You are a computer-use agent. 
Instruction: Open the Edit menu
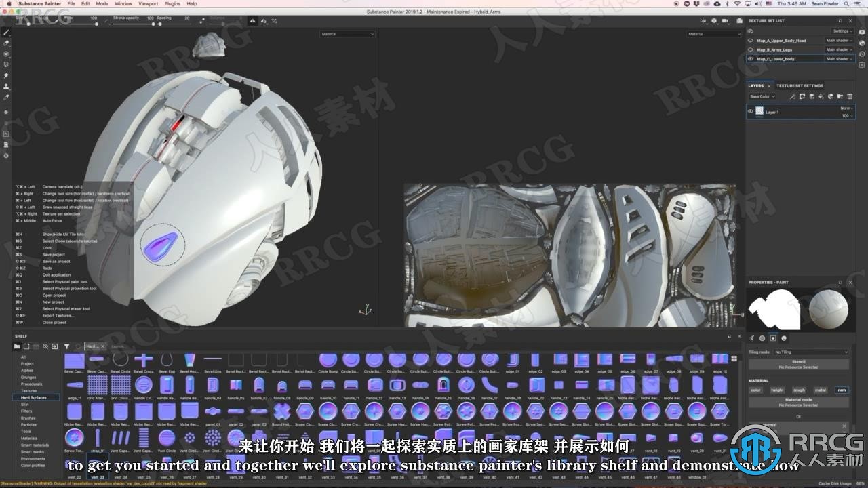(x=85, y=3)
